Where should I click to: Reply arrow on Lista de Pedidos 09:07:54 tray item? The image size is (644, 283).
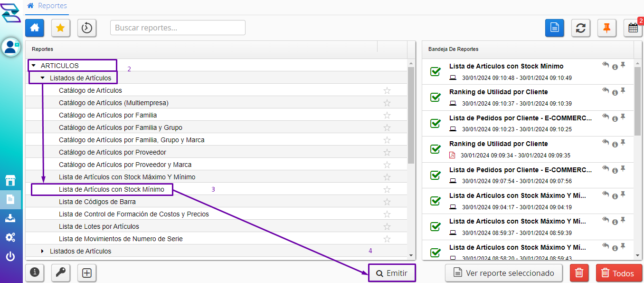point(606,168)
